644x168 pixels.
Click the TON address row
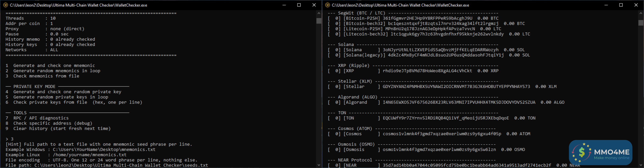pos(431,118)
